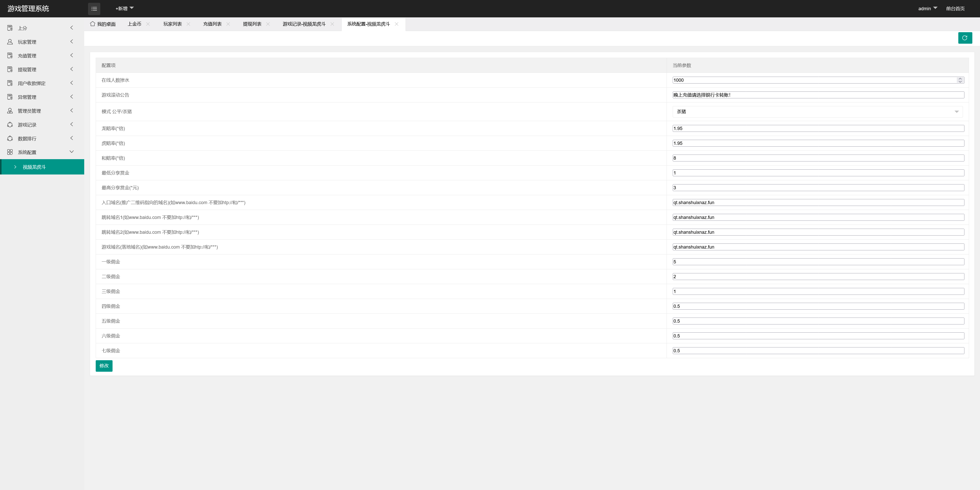Open the admin user dropdown
This screenshot has height=490, width=980.
pos(927,8)
